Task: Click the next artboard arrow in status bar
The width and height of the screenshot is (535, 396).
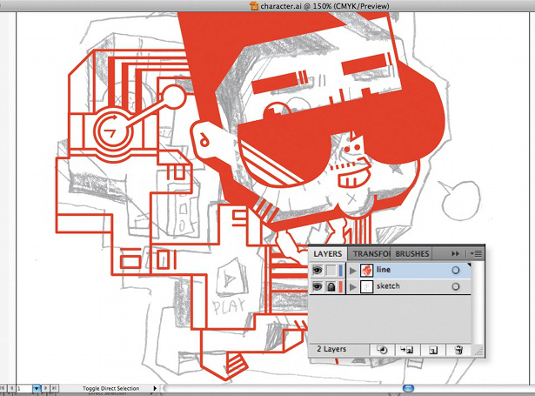Action: coord(46,388)
